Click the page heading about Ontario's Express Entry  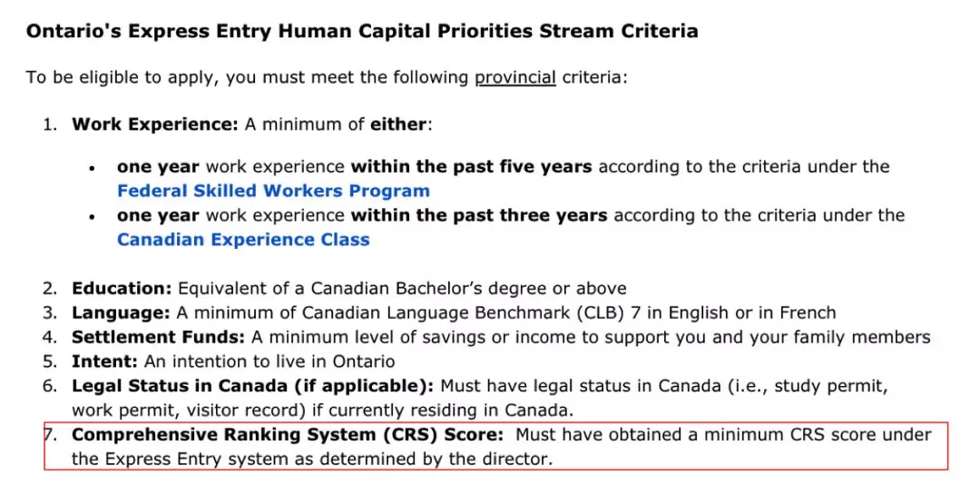coord(362,31)
